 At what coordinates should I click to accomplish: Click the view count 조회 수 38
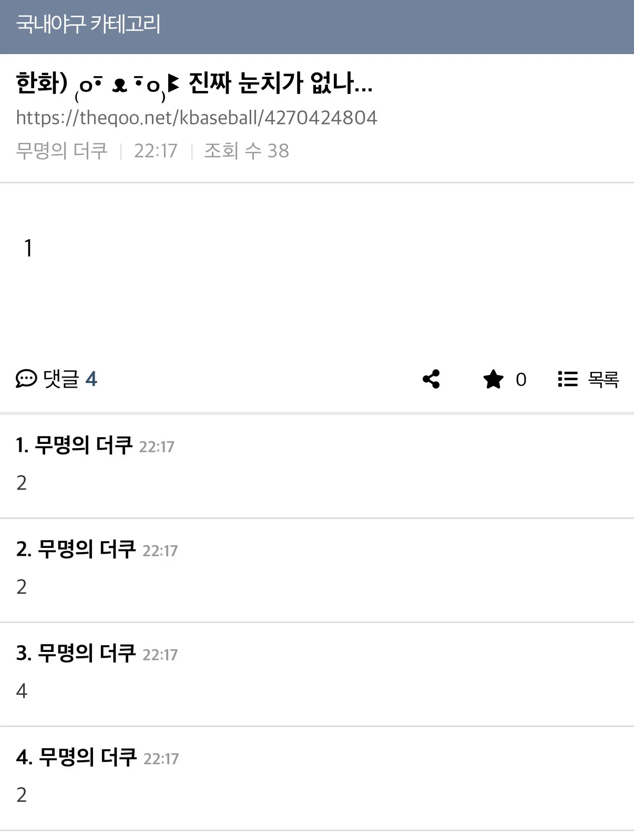coord(247,151)
